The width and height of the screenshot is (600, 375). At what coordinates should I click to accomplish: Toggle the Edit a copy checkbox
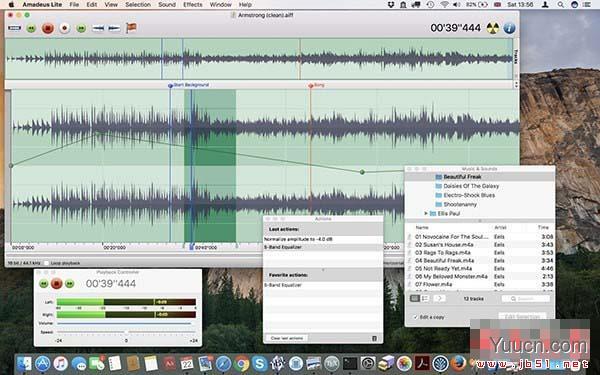(x=415, y=317)
